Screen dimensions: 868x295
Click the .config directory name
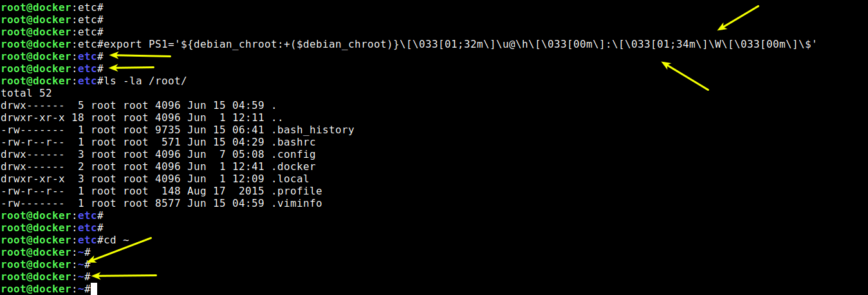click(293, 154)
